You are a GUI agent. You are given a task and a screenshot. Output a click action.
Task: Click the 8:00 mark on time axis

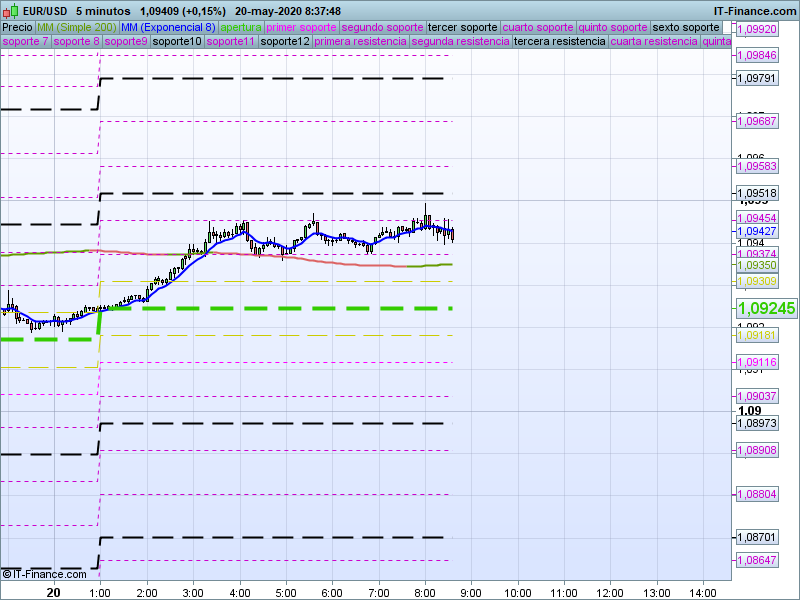(x=426, y=592)
